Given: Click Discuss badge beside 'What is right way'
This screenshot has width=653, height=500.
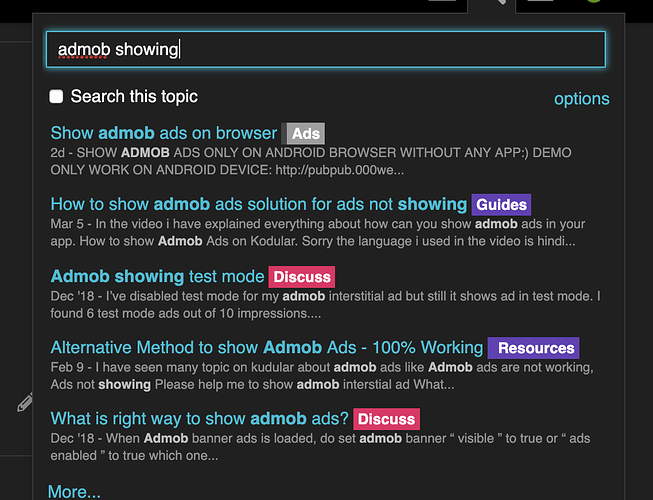Looking at the screenshot, I should click(x=386, y=419).
